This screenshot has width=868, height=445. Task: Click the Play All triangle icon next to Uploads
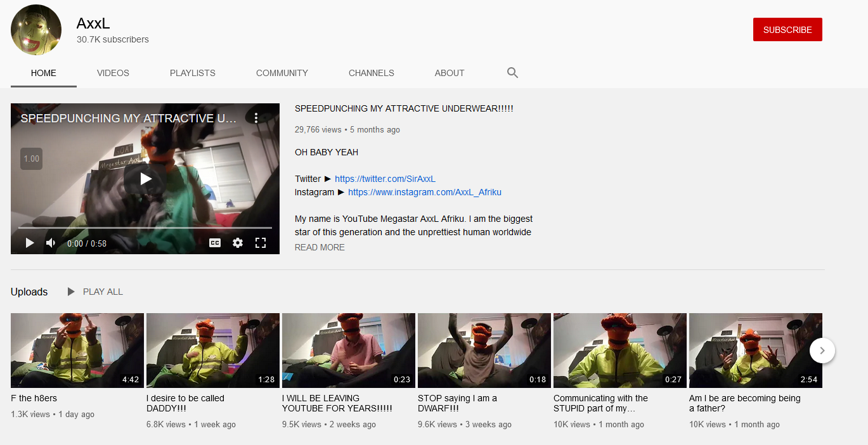[x=71, y=292]
